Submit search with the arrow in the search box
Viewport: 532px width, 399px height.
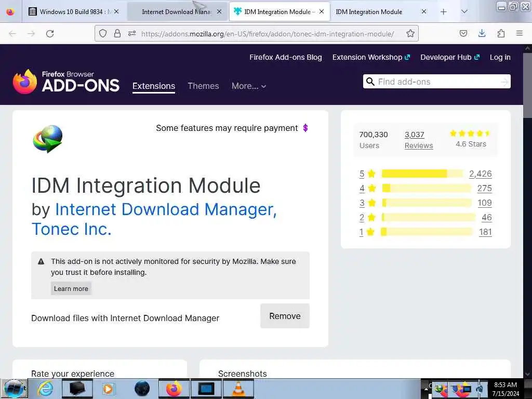click(x=504, y=82)
